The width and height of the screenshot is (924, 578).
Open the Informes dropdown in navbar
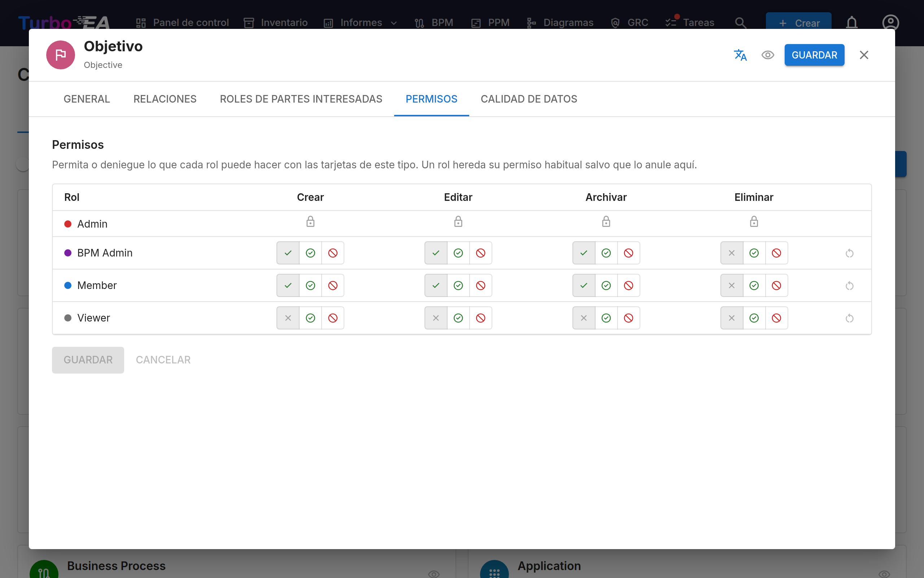[x=361, y=23]
